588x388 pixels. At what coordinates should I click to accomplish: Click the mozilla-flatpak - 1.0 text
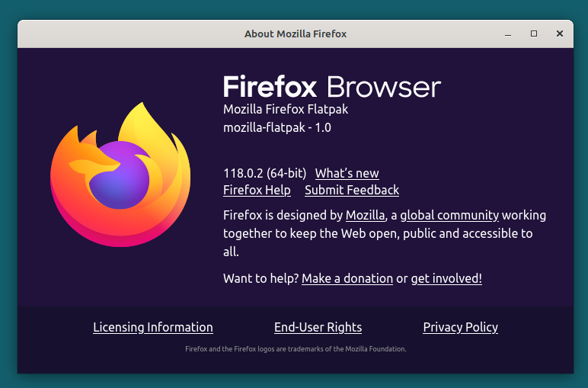276,127
